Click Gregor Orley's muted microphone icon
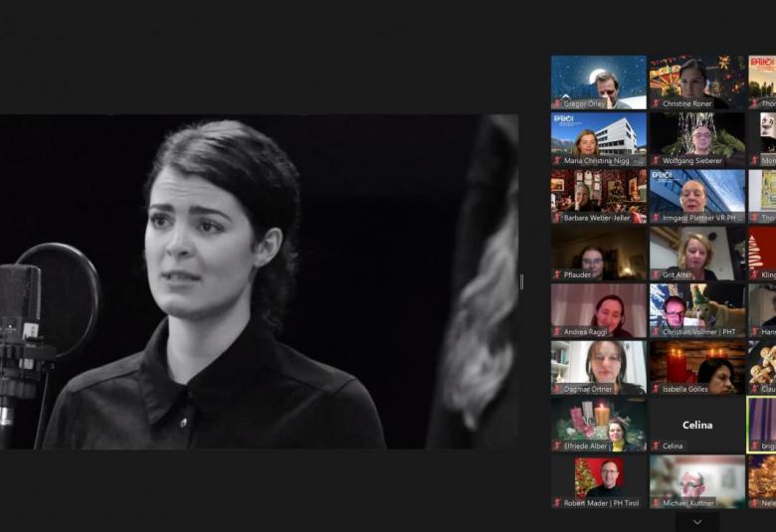Viewport: 776px width, 532px height. coord(557,103)
